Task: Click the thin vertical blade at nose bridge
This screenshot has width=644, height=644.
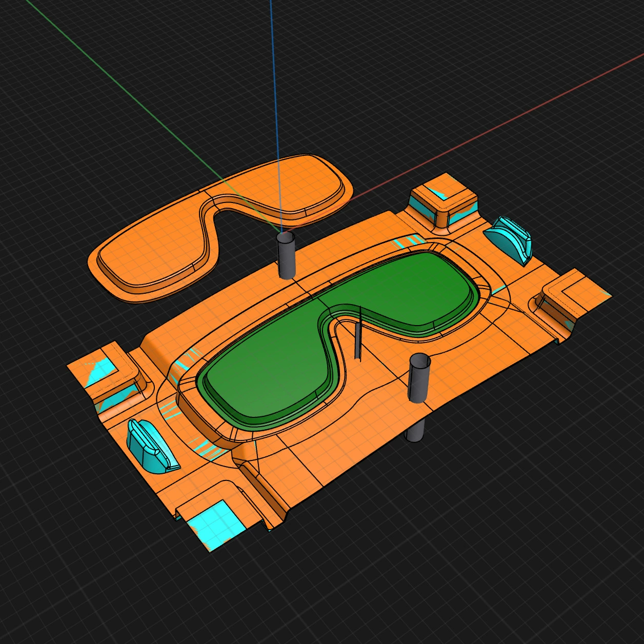Action: pos(358,333)
